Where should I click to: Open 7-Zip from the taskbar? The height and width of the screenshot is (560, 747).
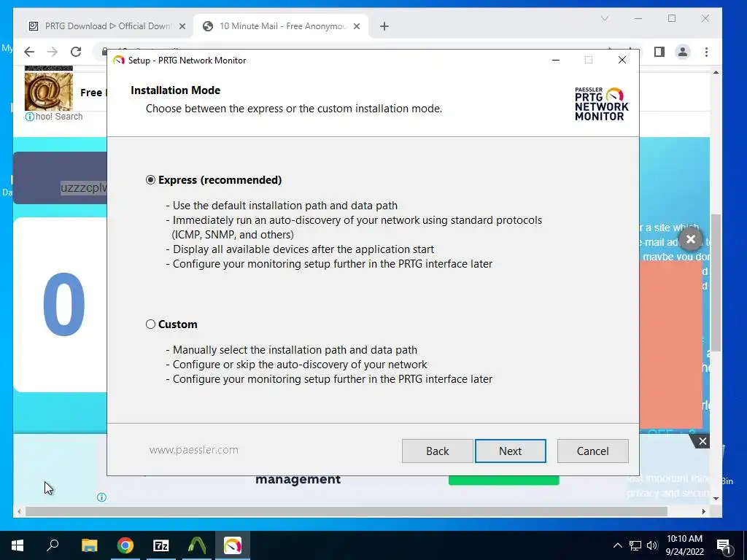pyautogui.click(x=161, y=545)
